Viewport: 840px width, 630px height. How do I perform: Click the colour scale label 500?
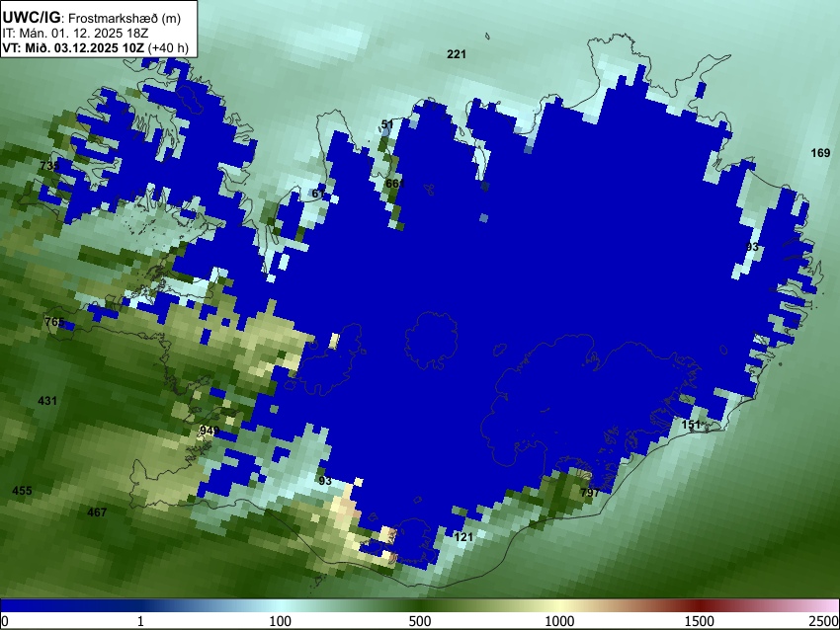coord(420,621)
